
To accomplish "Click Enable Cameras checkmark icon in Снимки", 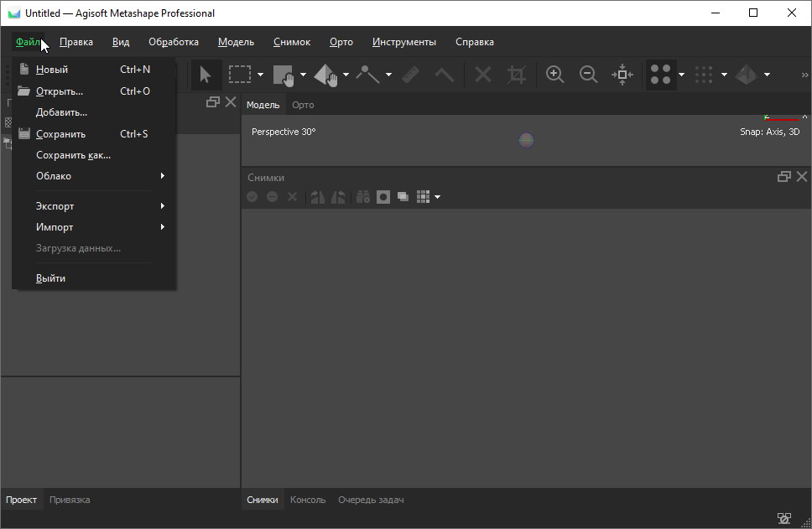I will pos(252,197).
